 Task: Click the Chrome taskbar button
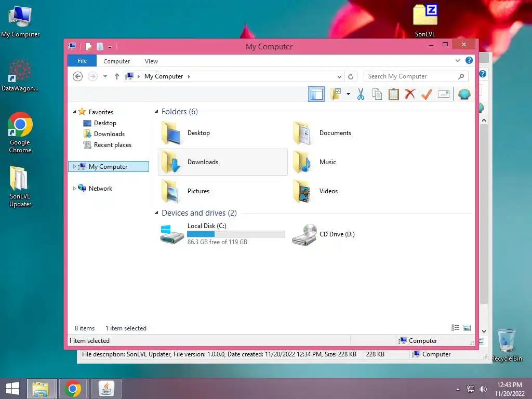(x=73, y=389)
